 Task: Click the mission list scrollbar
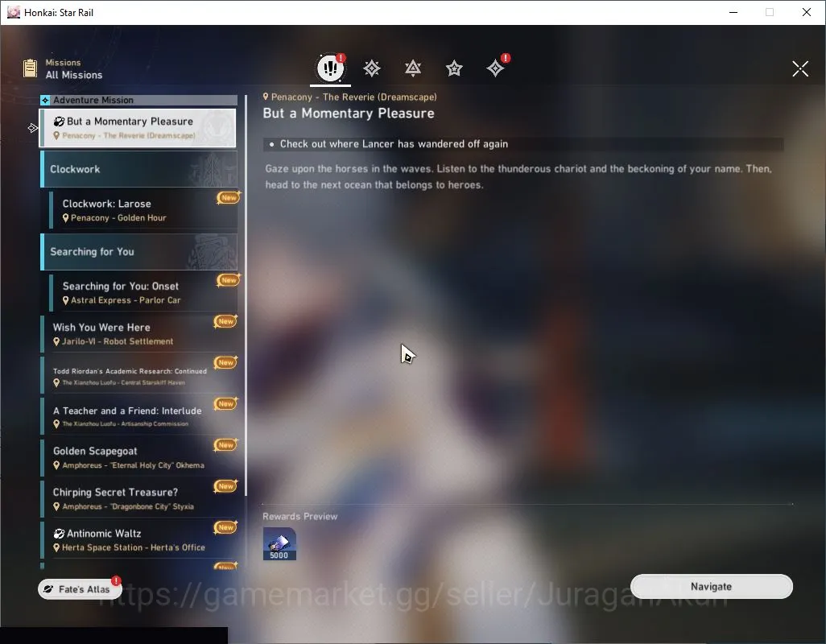tap(246, 295)
